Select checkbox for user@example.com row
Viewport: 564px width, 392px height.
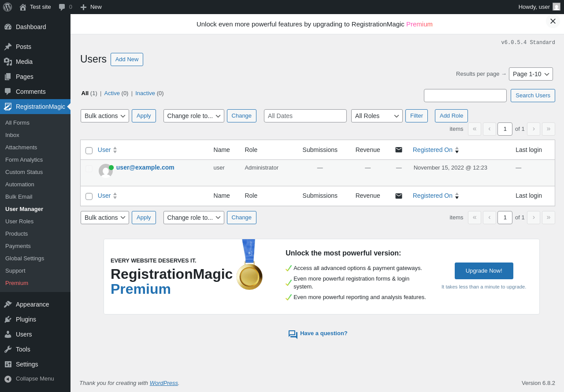click(x=89, y=169)
